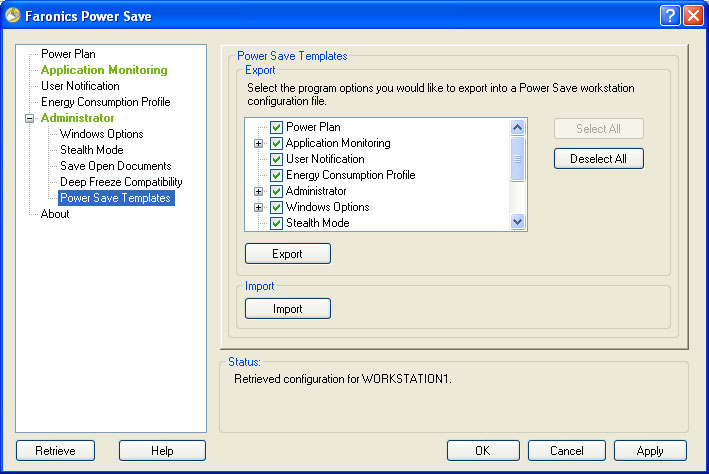
Task: Uncheck Energy Consumption Profile export checkbox
Action: point(277,175)
